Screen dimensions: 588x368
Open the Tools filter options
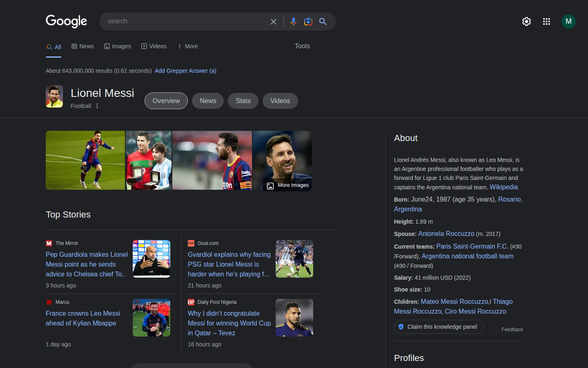(x=302, y=46)
